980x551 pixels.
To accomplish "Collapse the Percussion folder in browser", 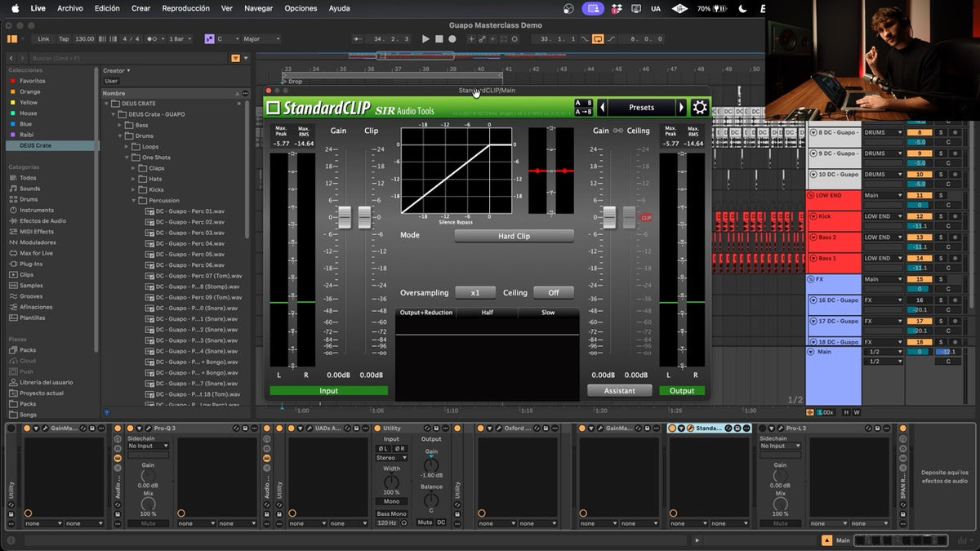I will pos(135,200).
